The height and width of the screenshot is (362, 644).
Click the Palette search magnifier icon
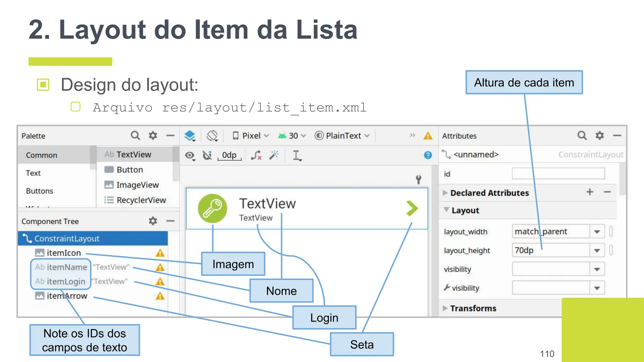coord(135,135)
